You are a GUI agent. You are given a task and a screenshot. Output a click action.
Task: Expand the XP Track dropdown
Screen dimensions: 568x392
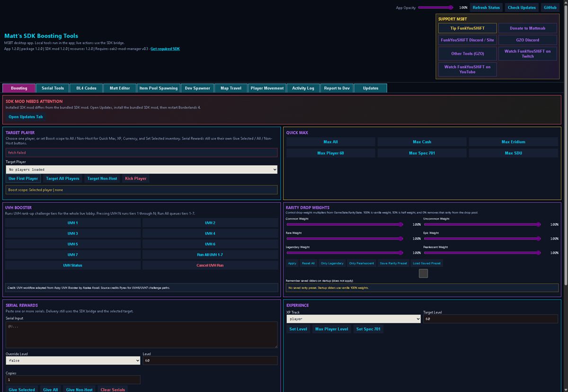(x=354, y=319)
